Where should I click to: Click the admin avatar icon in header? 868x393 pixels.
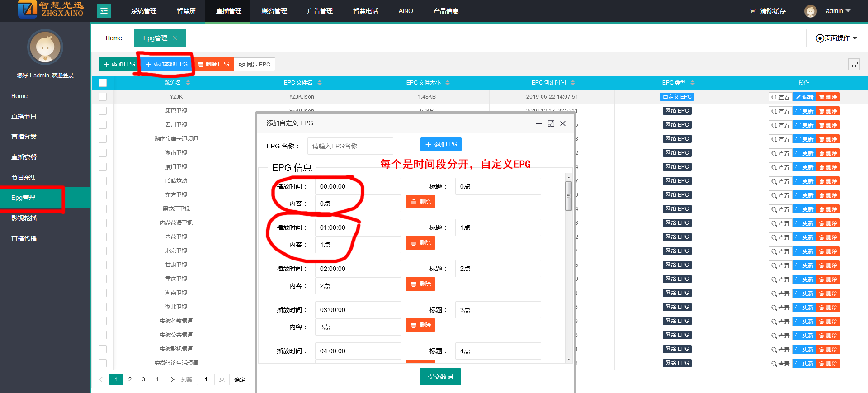click(x=810, y=11)
